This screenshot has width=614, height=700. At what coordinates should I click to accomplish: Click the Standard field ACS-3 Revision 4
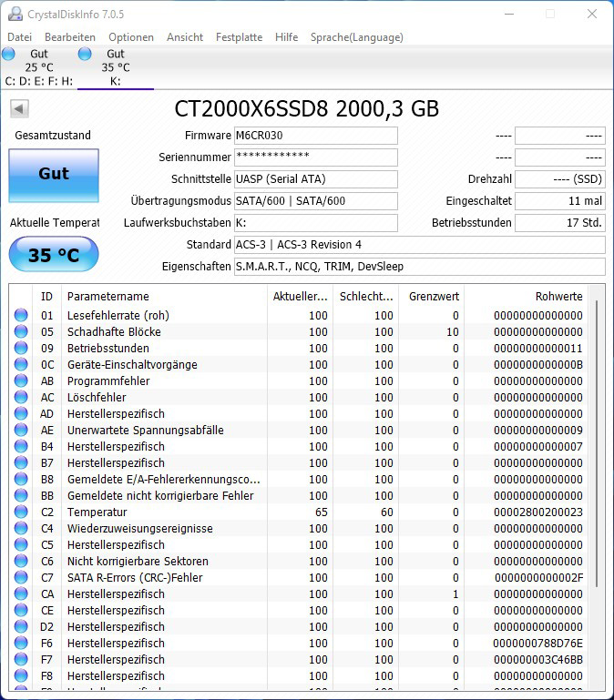pos(420,245)
